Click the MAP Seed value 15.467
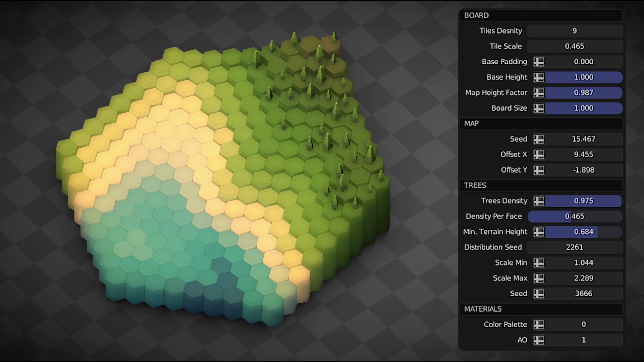 (584, 139)
